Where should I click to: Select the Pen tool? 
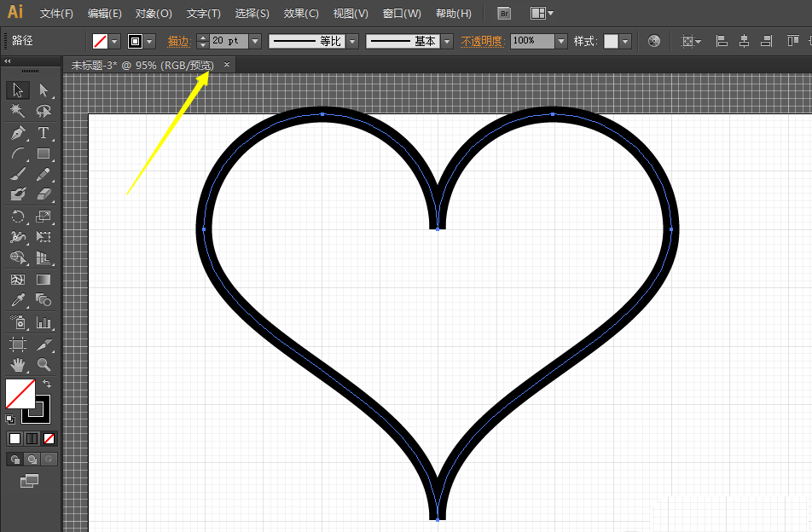coord(18,133)
